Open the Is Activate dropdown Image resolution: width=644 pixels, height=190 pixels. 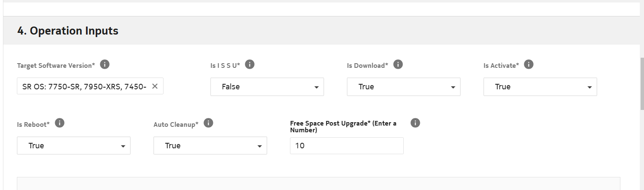(x=540, y=87)
